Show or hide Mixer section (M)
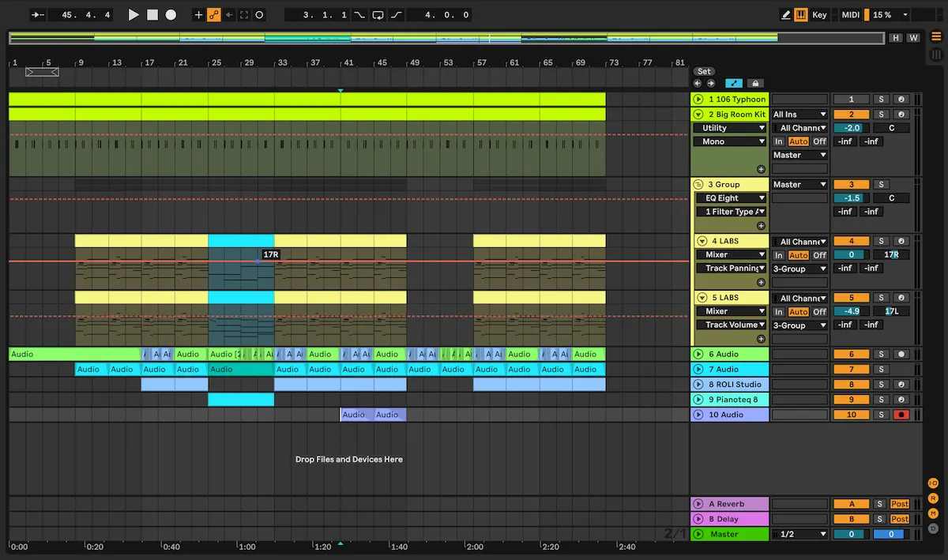Viewport: 948px width, 560px height. click(933, 513)
